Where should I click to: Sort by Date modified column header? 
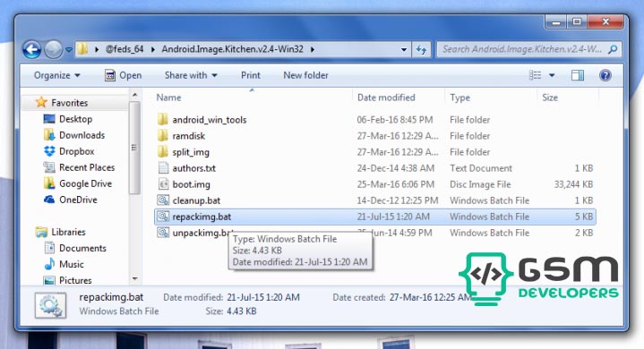point(386,98)
